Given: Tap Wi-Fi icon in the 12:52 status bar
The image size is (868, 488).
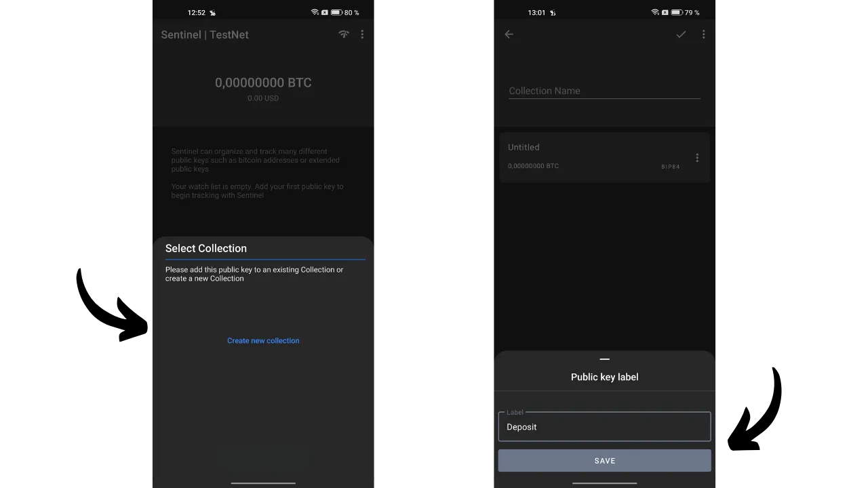Looking at the screenshot, I should 315,12.
